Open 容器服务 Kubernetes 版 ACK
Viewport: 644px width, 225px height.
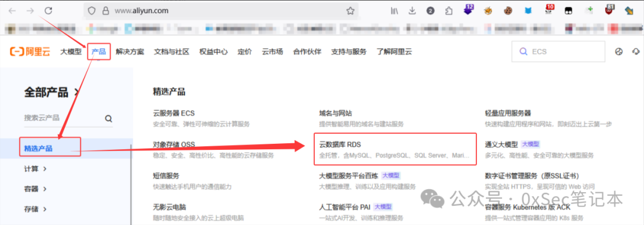528,207
